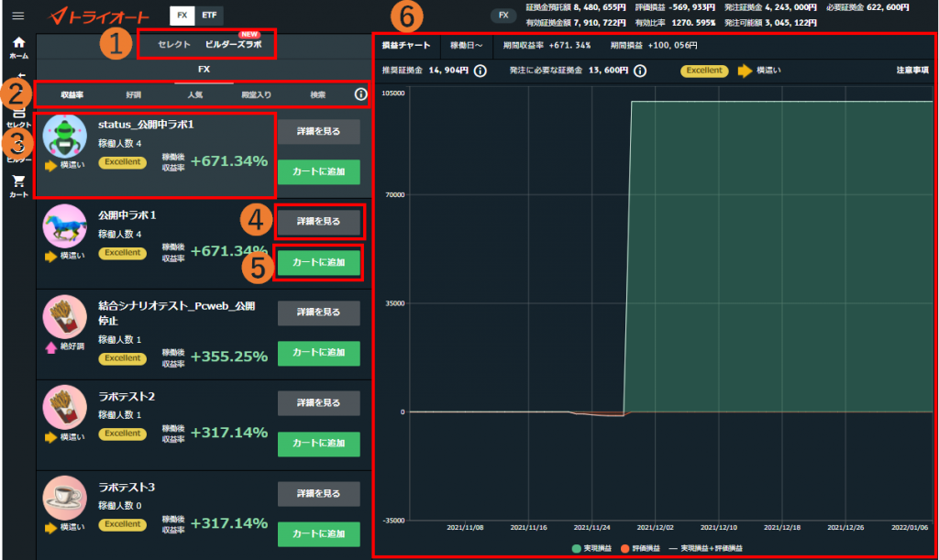Open info icon next to 推奨証拠金

(481, 71)
